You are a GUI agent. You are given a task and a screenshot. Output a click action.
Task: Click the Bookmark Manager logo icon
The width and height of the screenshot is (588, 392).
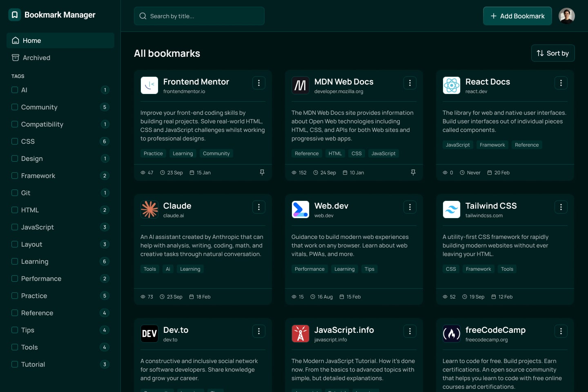[15, 15]
